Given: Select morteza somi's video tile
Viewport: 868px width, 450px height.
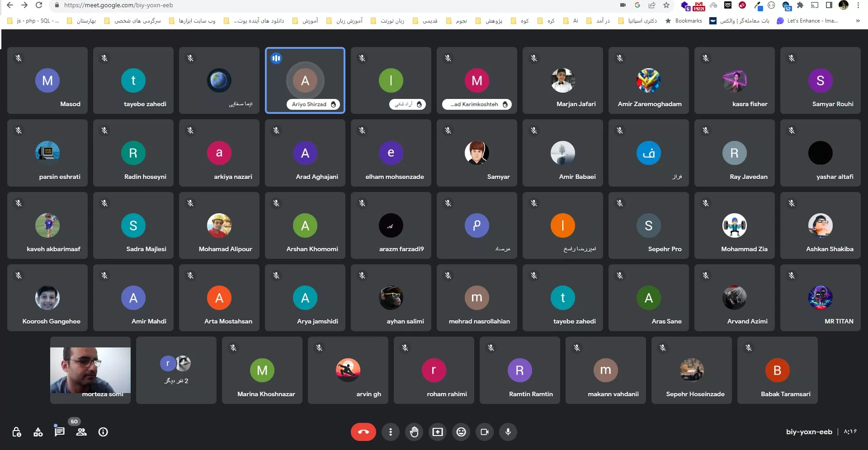Looking at the screenshot, I should click(90, 370).
